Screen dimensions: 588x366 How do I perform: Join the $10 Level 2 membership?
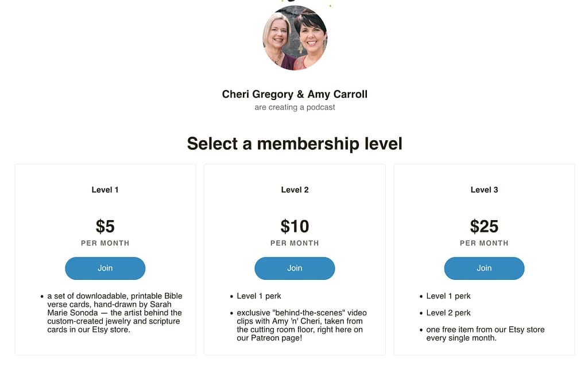pos(295,268)
